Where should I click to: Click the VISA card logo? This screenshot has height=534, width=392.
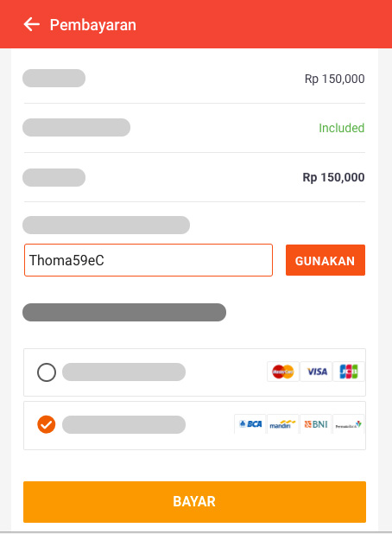(316, 372)
